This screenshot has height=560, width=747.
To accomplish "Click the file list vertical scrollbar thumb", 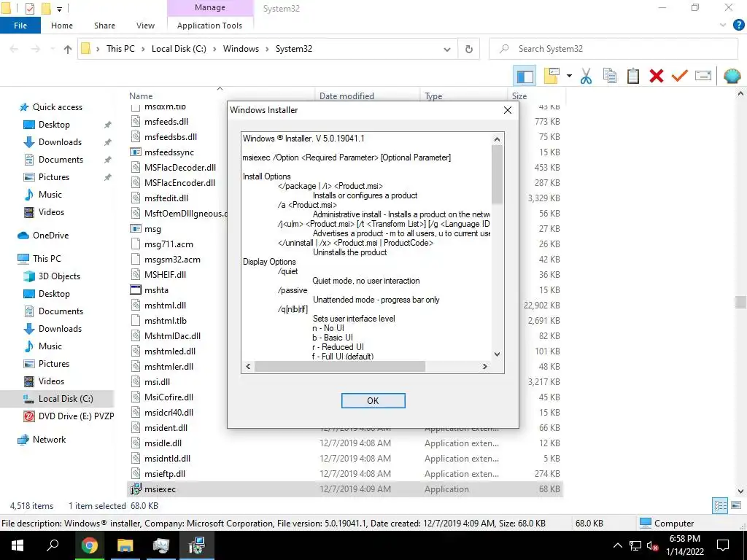I will pos(740,302).
